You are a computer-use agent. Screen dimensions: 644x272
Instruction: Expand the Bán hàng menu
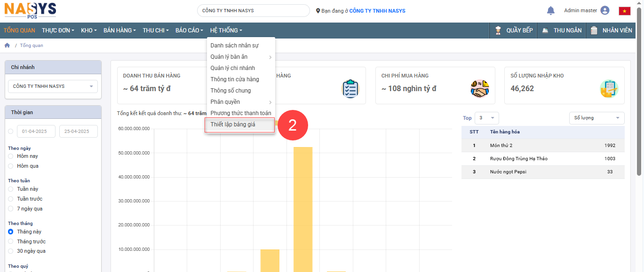pyautogui.click(x=119, y=31)
